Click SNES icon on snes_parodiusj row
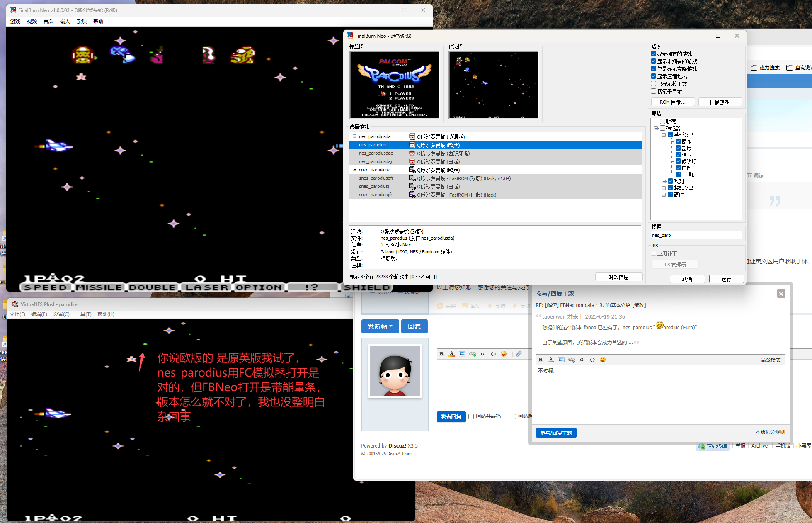Image resolution: width=812 pixels, height=523 pixels. [412, 186]
